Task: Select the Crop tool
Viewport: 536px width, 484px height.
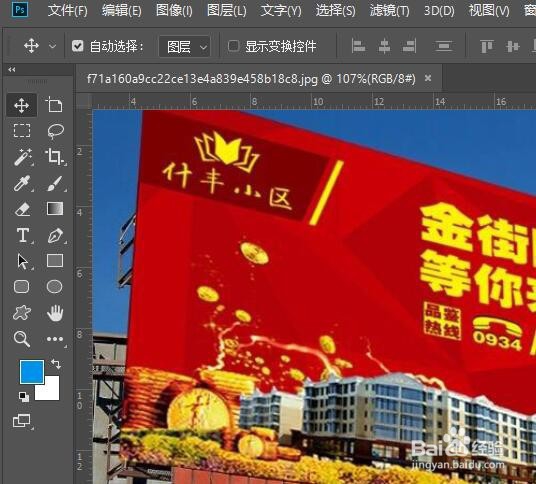Action: (x=55, y=157)
